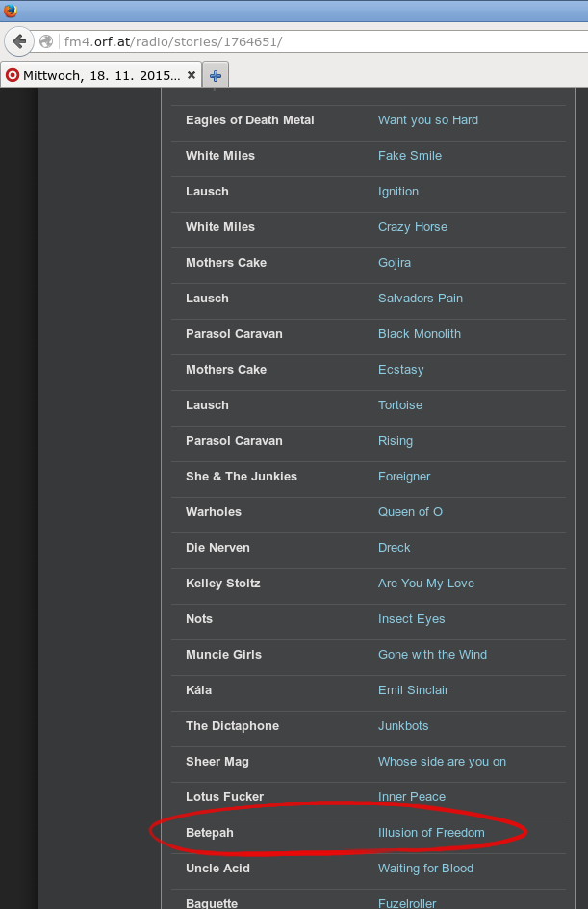Open a new tab with plus icon

coord(216,75)
